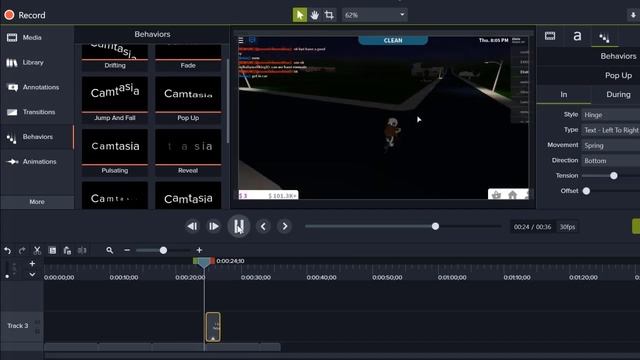Jump to next clip with right chevron
The height and width of the screenshot is (360, 640).
(x=284, y=226)
